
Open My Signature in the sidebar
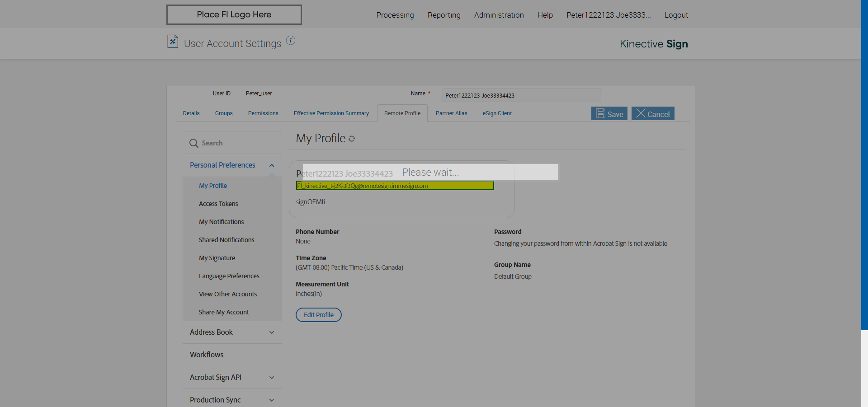click(217, 258)
